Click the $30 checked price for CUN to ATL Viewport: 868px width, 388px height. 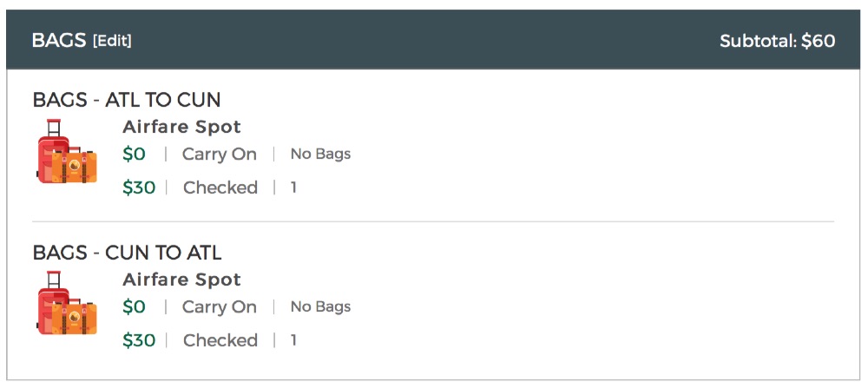[x=139, y=340]
